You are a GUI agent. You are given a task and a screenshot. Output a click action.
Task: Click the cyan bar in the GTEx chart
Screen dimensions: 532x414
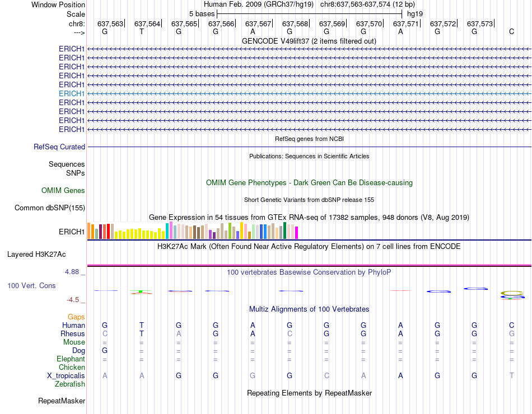click(167, 231)
